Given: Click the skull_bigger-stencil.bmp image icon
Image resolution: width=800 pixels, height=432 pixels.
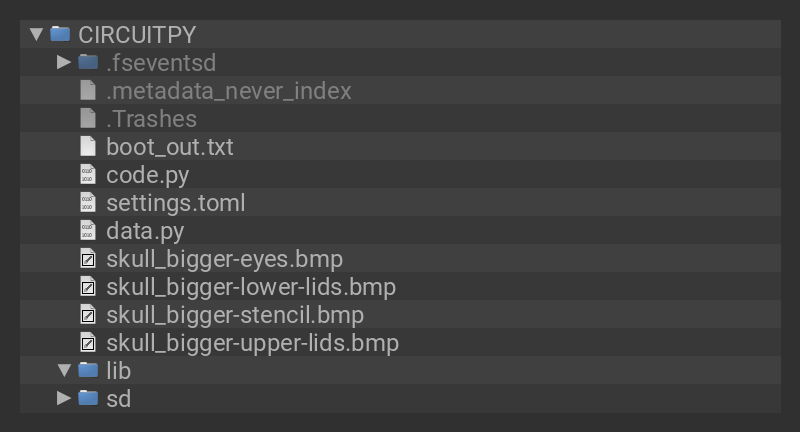Looking at the screenshot, I should coord(88,315).
